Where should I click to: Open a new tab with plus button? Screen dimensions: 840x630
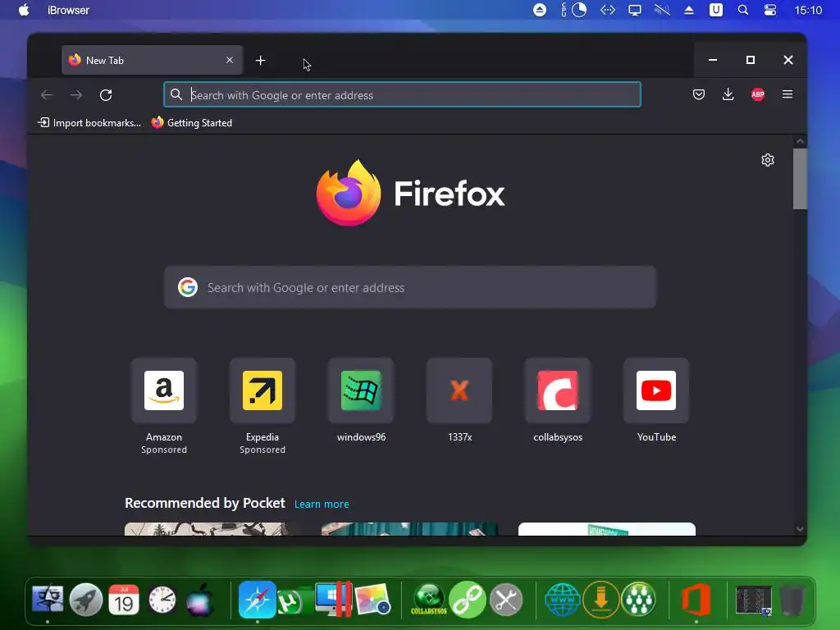tap(260, 61)
